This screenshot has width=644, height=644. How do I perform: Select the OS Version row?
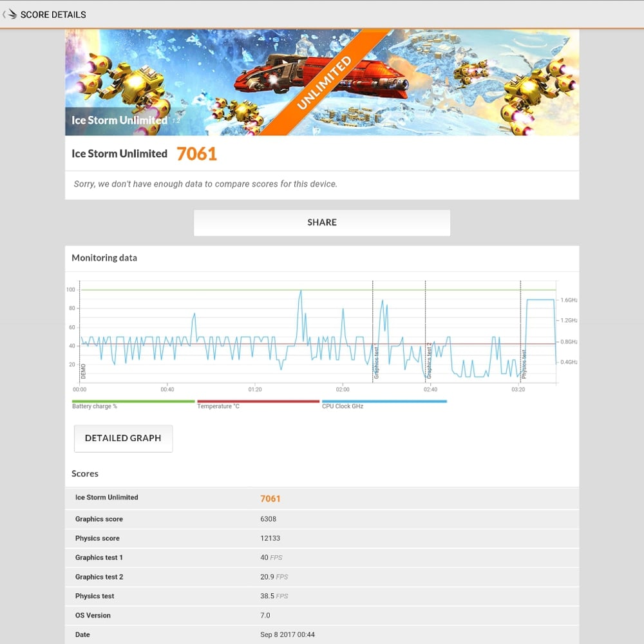[x=321, y=616]
